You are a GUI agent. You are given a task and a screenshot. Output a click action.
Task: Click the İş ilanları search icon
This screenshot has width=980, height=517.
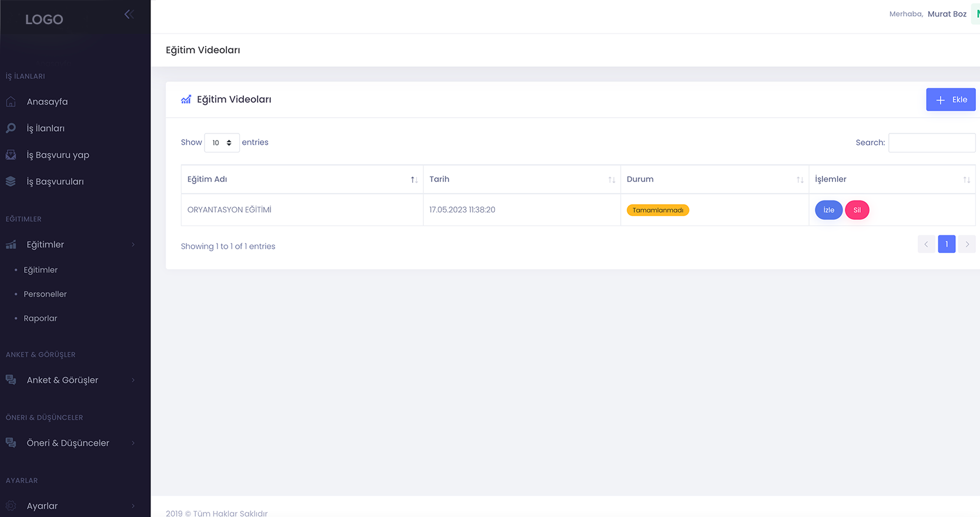tap(11, 128)
